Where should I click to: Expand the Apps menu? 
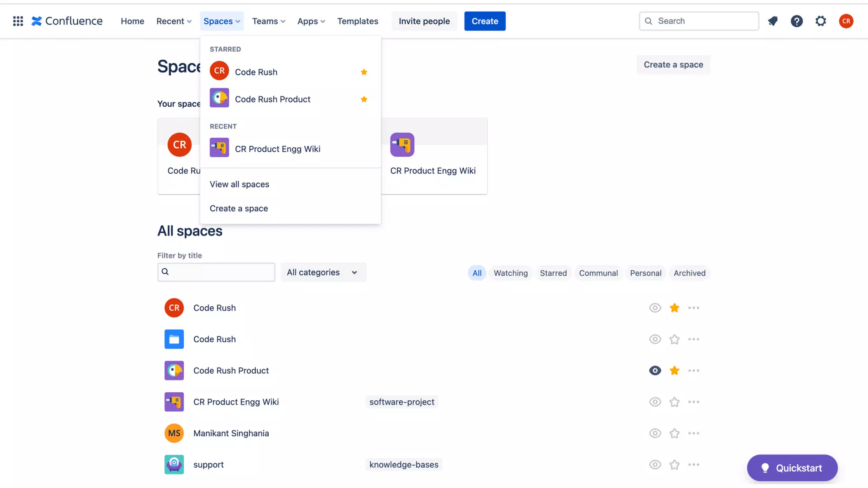click(311, 21)
